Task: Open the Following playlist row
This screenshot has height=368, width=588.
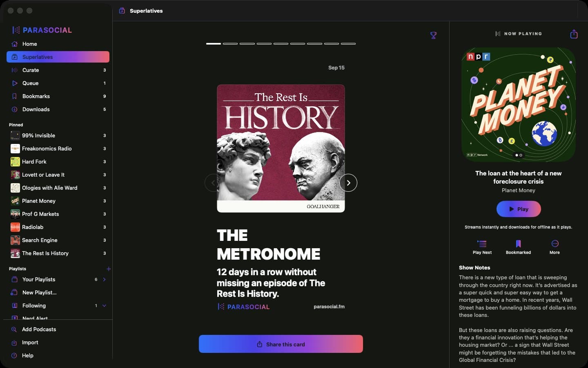Action: click(58, 305)
